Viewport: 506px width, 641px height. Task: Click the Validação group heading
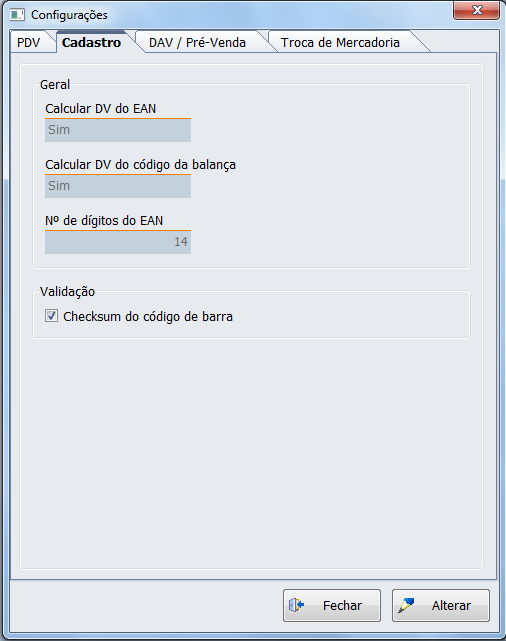click(67, 292)
